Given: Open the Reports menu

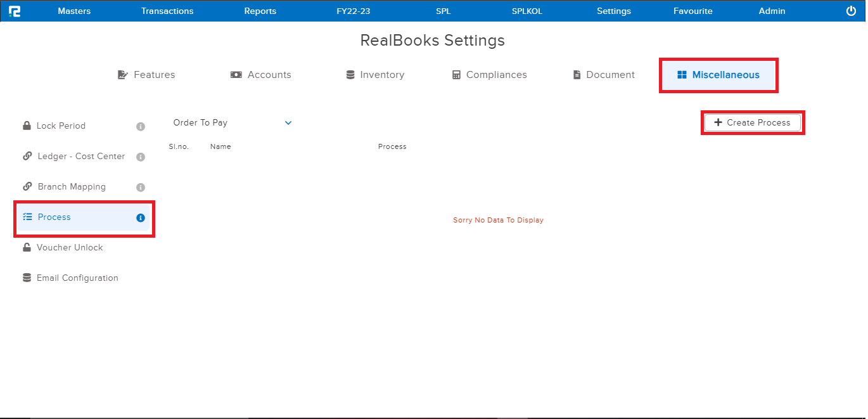Looking at the screenshot, I should coord(260,11).
